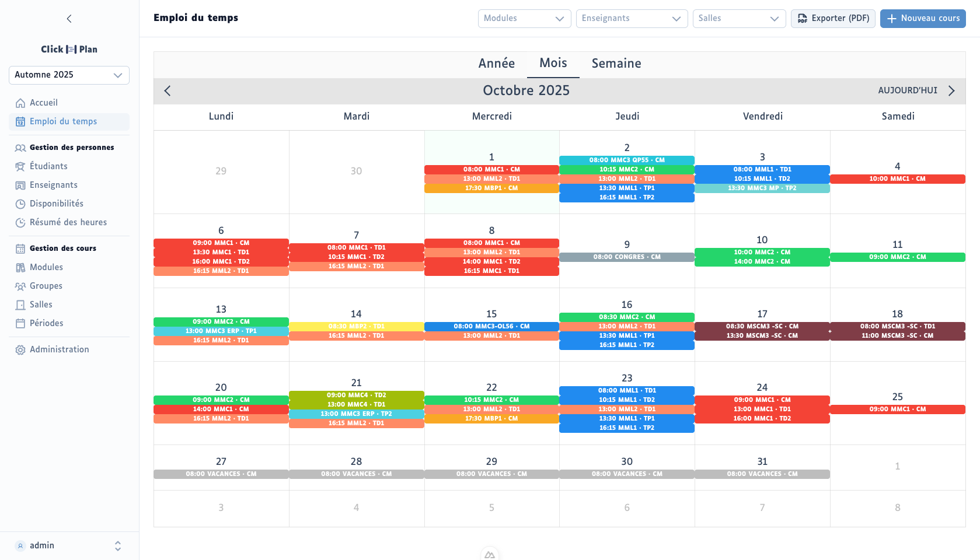980x560 pixels.
Task: Open the Automne 2025 semester dropdown
Action: (x=69, y=75)
